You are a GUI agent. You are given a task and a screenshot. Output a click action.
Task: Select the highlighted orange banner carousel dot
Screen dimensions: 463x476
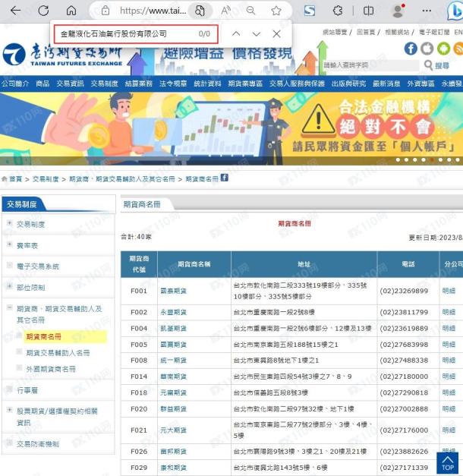(432, 159)
